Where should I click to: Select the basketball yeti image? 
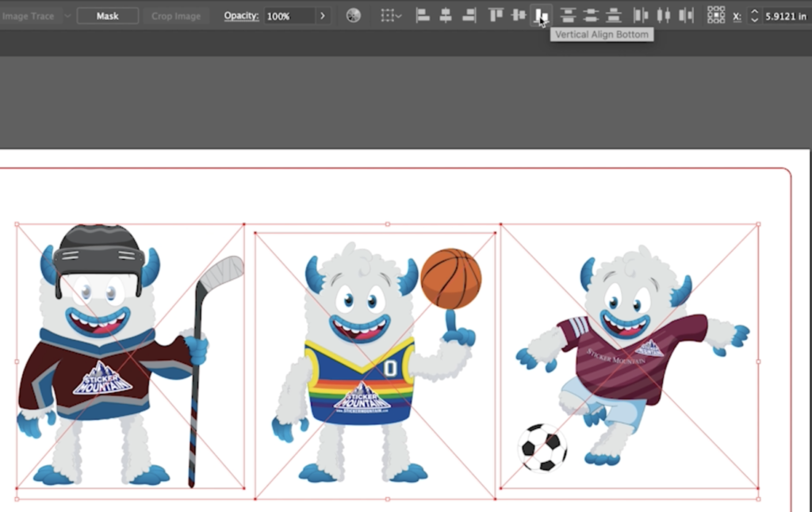click(375, 365)
